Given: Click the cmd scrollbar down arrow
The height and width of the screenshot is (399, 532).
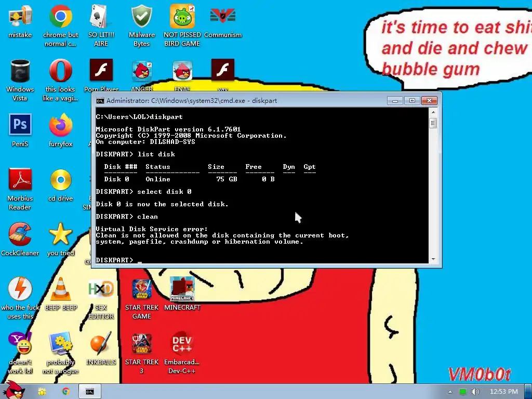Looking at the screenshot, I should 433,259.
